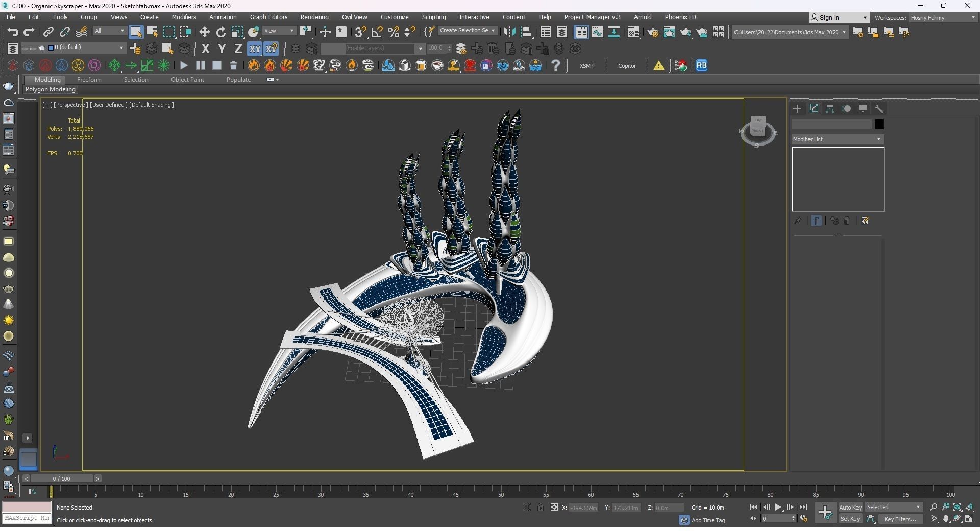Viewport: 980px width, 531px height.
Task: Open the Motion command panel tab
Action: pyautogui.click(x=846, y=109)
